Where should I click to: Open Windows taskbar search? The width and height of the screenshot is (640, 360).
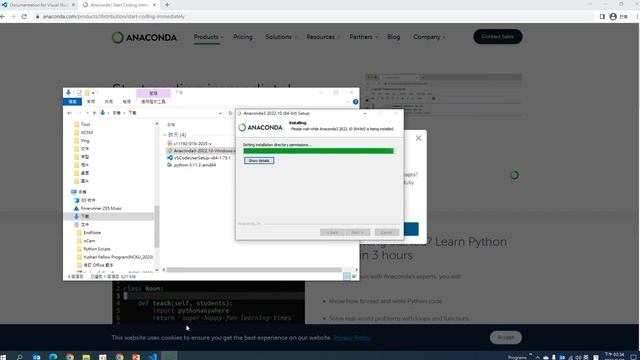click(x=19, y=357)
